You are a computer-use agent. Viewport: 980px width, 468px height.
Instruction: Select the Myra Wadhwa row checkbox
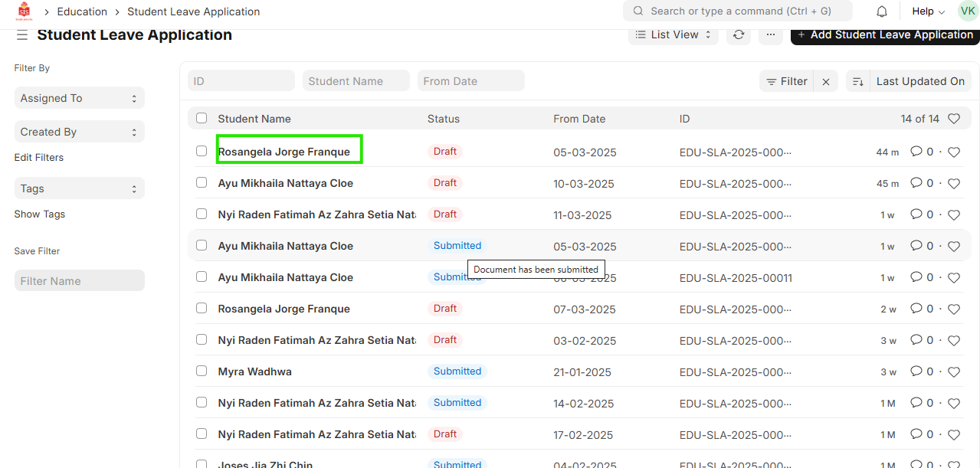[202, 371]
